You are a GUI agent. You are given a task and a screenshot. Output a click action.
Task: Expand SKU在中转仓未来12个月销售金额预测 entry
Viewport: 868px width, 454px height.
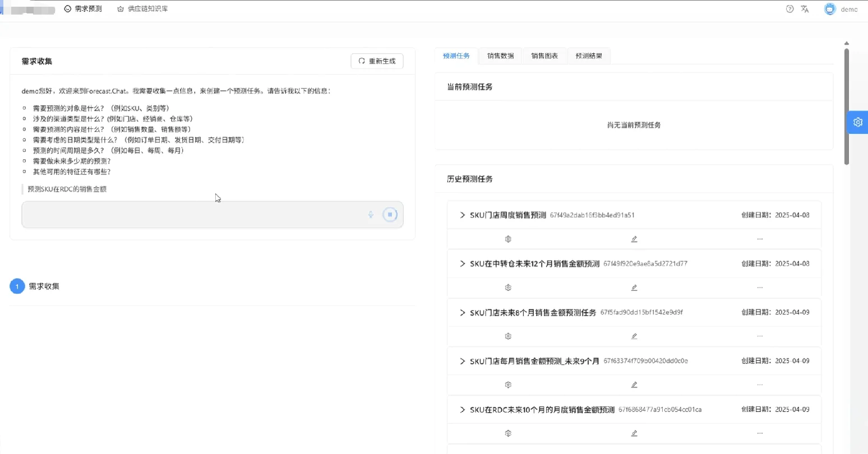(x=462, y=263)
